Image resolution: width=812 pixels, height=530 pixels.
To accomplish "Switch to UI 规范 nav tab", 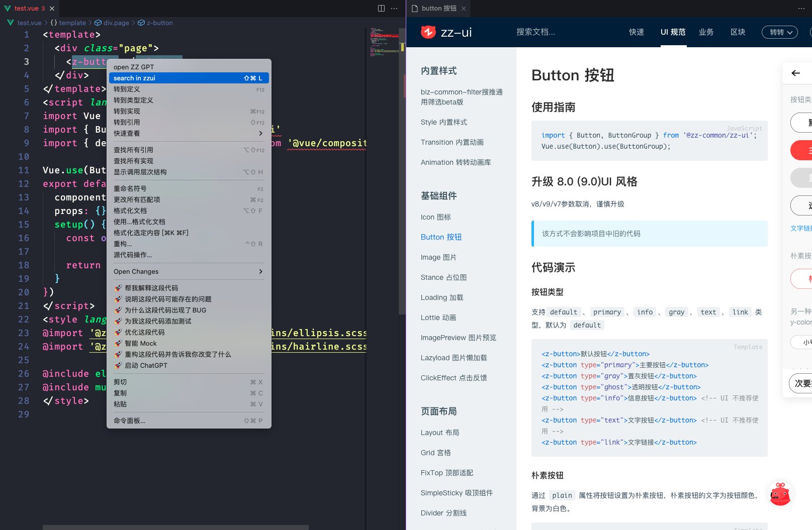I will coord(673,32).
